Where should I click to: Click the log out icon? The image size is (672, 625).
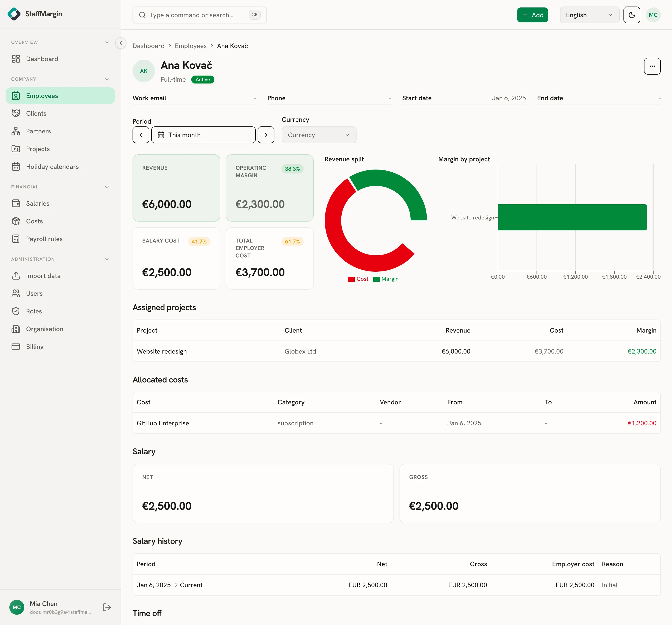(107, 607)
